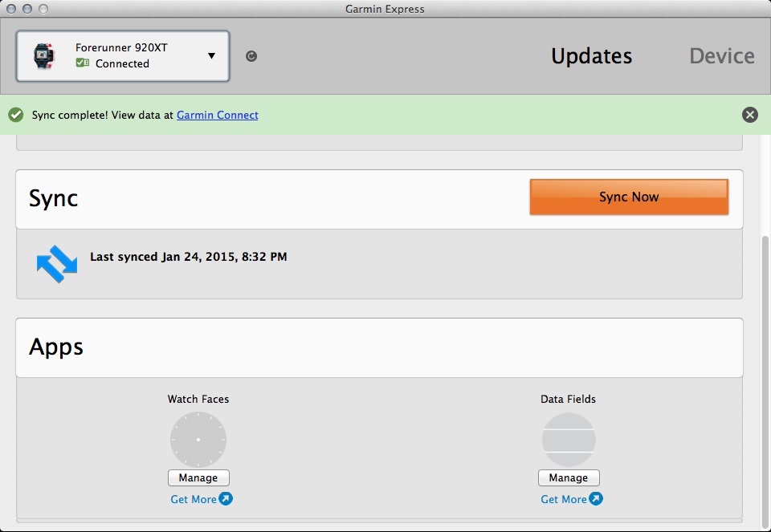Switch to the Updates tab

pyautogui.click(x=592, y=56)
